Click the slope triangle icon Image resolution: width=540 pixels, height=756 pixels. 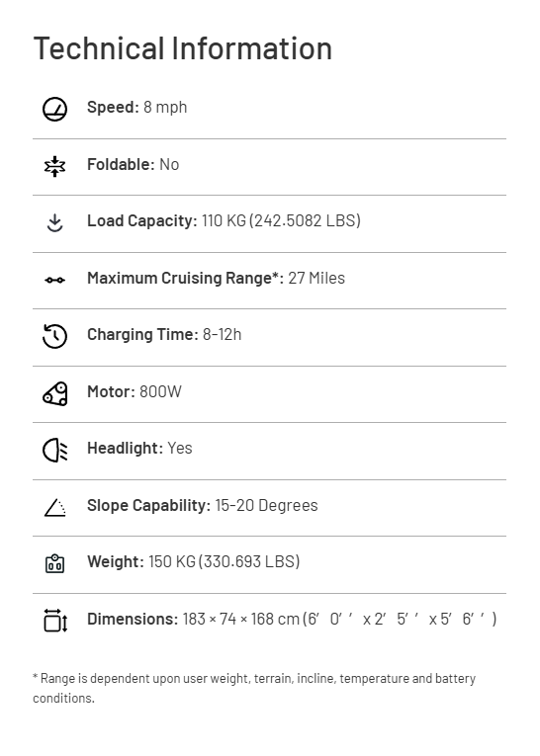click(x=55, y=507)
